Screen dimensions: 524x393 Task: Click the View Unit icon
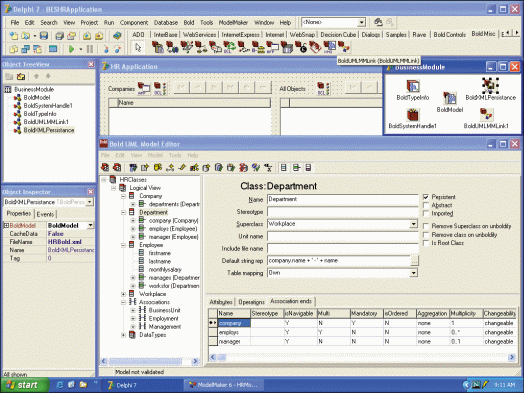13,49
